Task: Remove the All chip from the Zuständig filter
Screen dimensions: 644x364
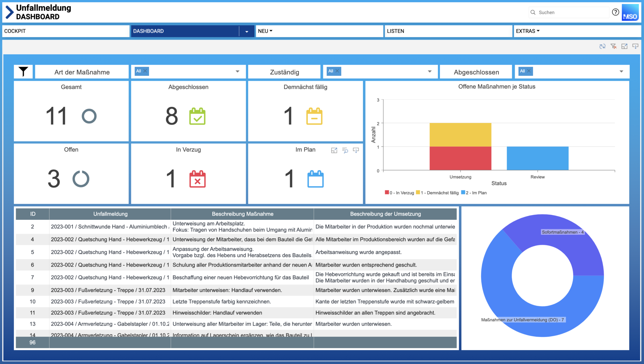Action: [x=337, y=71]
